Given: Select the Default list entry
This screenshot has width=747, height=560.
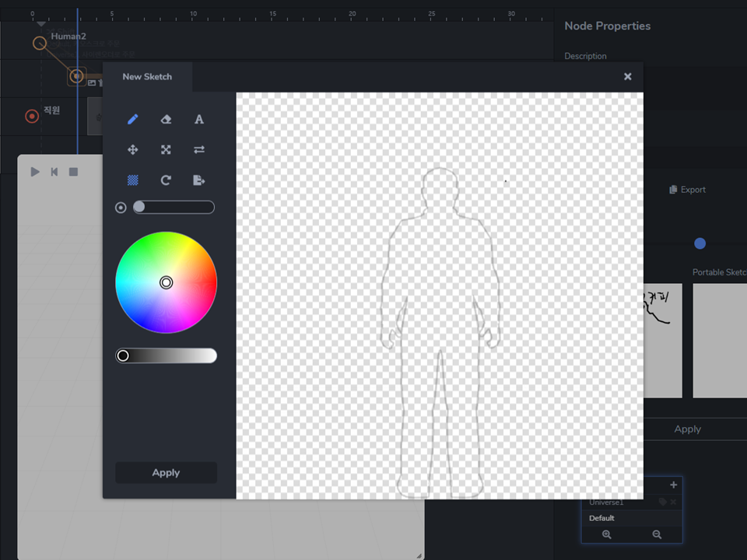Looking at the screenshot, I should 632,518.
